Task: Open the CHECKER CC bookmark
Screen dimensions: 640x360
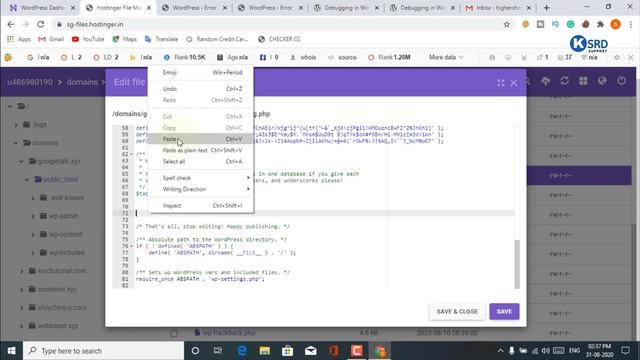Action: 280,39
